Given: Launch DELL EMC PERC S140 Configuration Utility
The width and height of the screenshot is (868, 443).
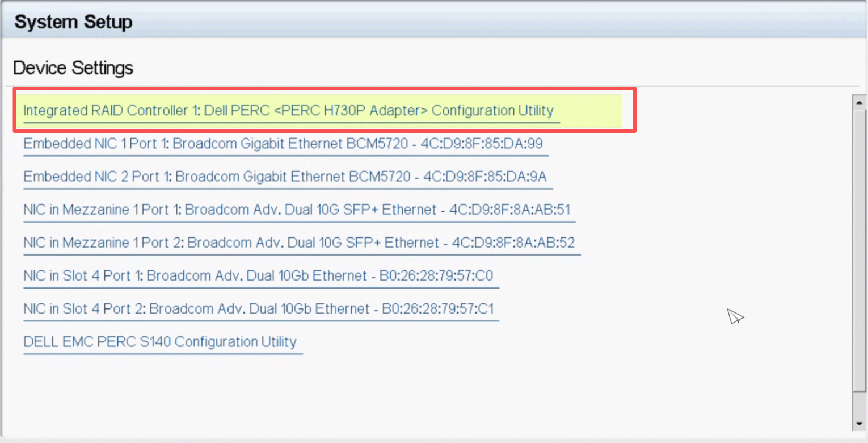Looking at the screenshot, I should [x=159, y=342].
